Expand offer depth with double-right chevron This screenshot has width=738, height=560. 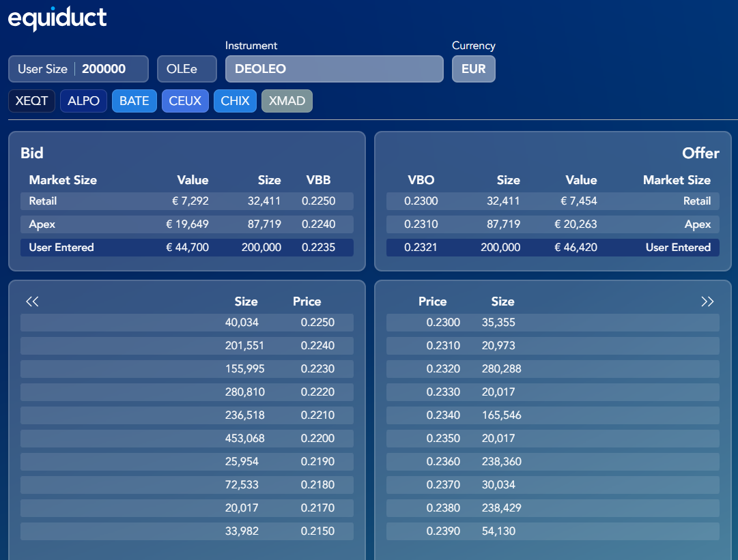pos(707,301)
